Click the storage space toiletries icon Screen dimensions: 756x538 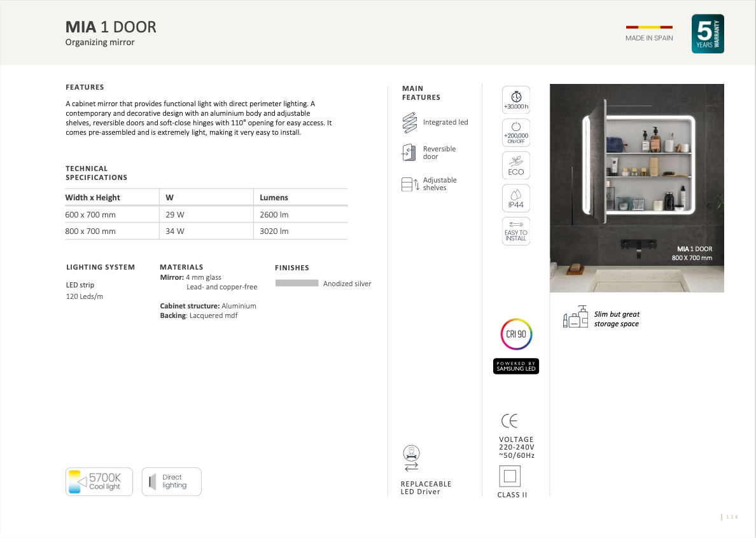(575, 317)
